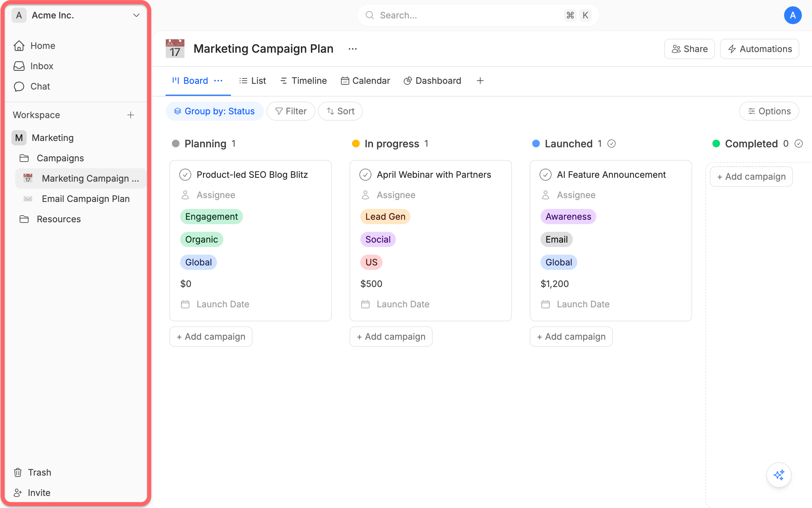Click the Launched column header
812x508 pixels.
[x=568, y=144]
